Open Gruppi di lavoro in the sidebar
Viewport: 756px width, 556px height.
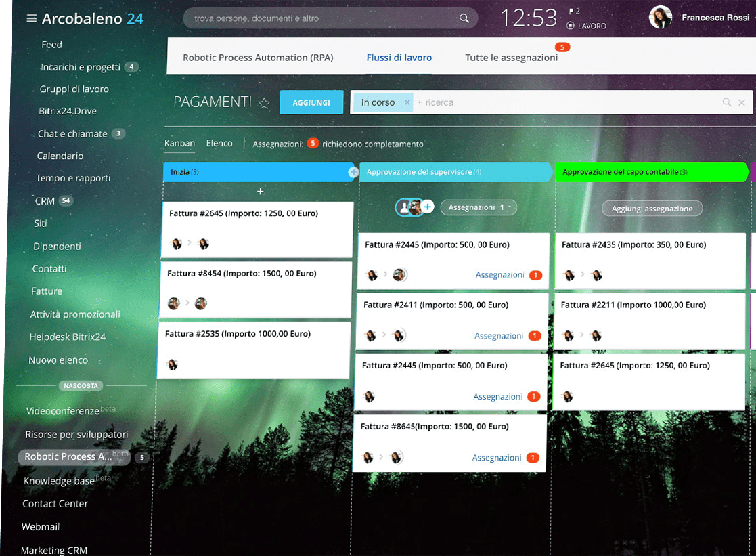coord(74,89)
